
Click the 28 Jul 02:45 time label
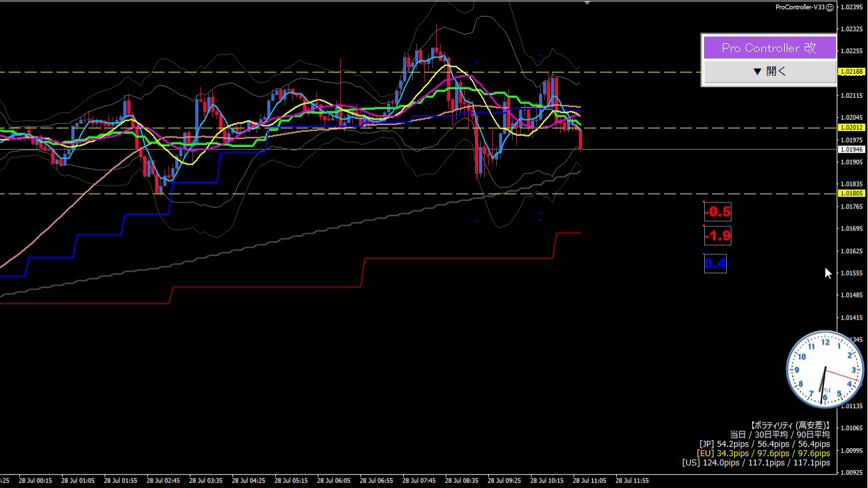[x=163, y=480]
